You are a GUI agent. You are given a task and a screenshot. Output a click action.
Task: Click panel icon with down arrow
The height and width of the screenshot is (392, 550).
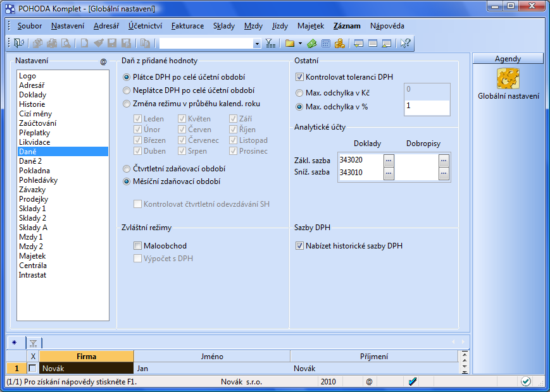(x=358, y=43)
